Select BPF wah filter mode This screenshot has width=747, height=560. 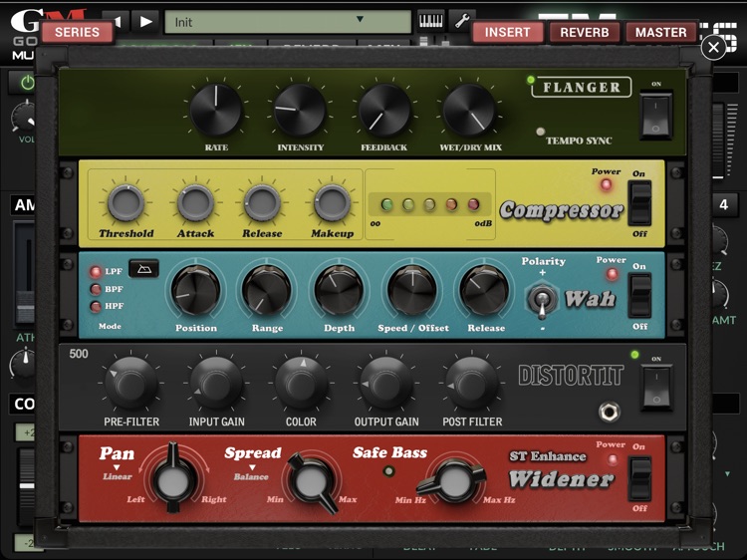point(96,289)
